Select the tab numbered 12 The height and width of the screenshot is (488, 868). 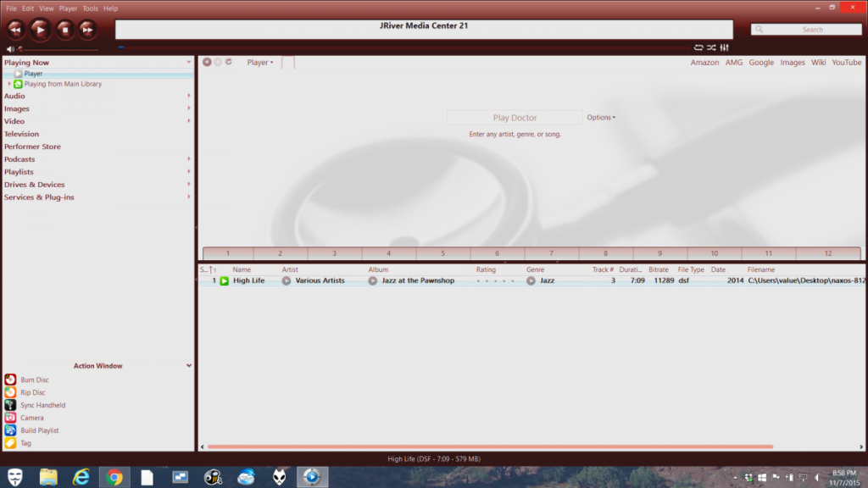[x=828, y=253]
